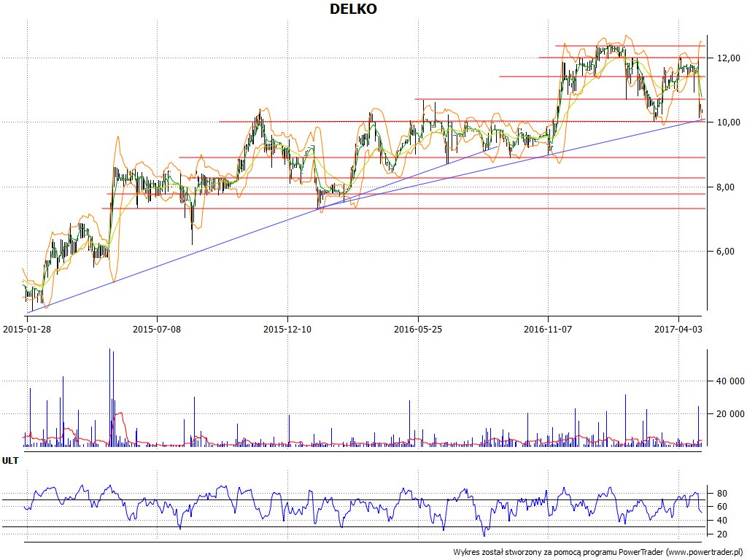Click the 20 000 volume axis label
This screenshot has height=560, width=747.
[729, 414]
